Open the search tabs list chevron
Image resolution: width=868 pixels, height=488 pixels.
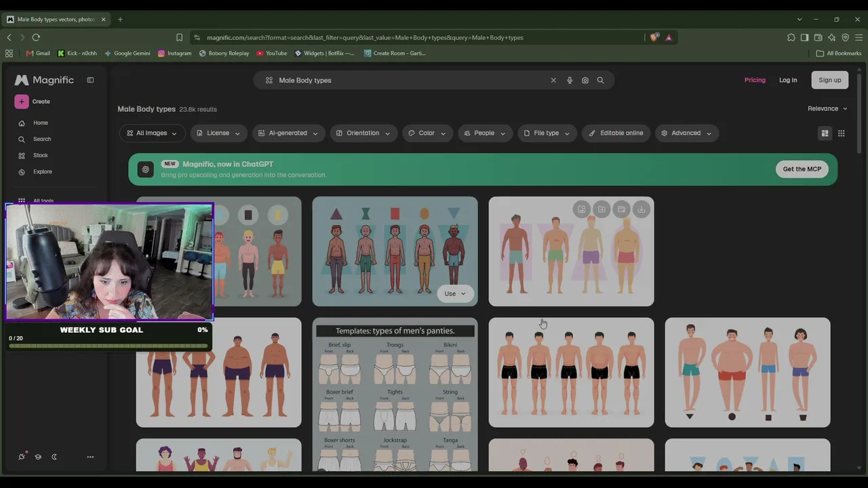(800, 19)
